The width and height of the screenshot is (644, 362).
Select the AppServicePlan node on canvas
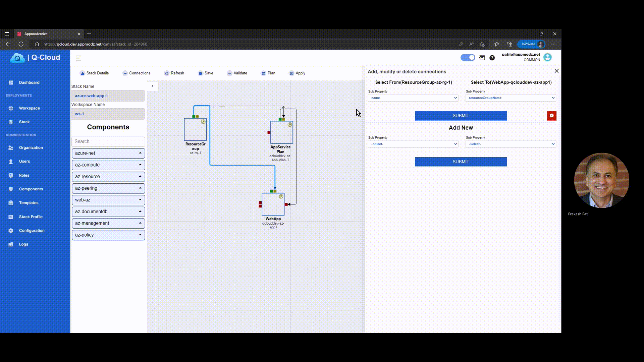tap(282, 132)
